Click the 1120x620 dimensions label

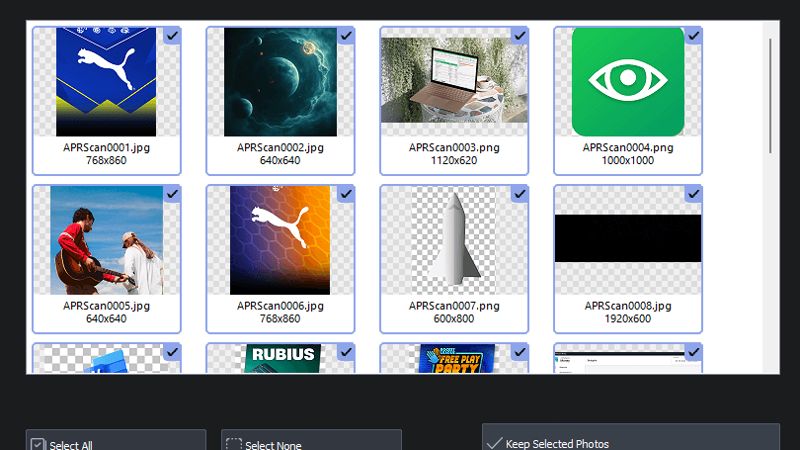(x=454, y=161)
